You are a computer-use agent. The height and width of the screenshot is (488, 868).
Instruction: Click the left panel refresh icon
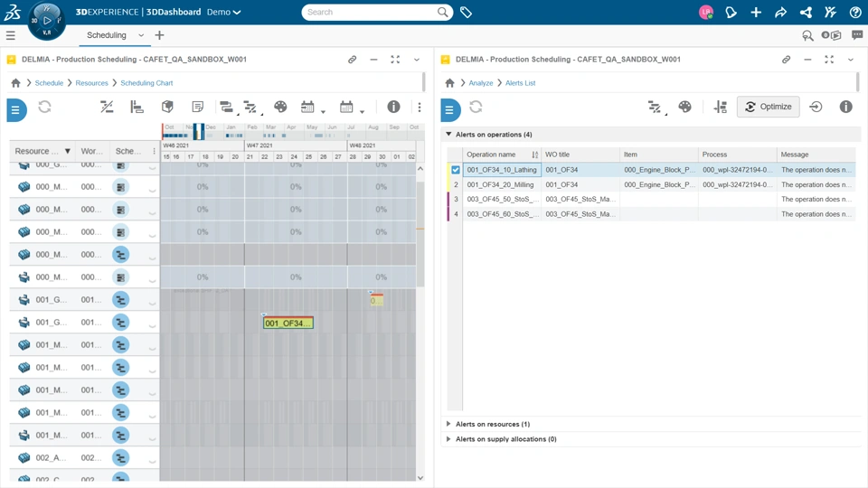pyautogui.click(x=45, y=107)
